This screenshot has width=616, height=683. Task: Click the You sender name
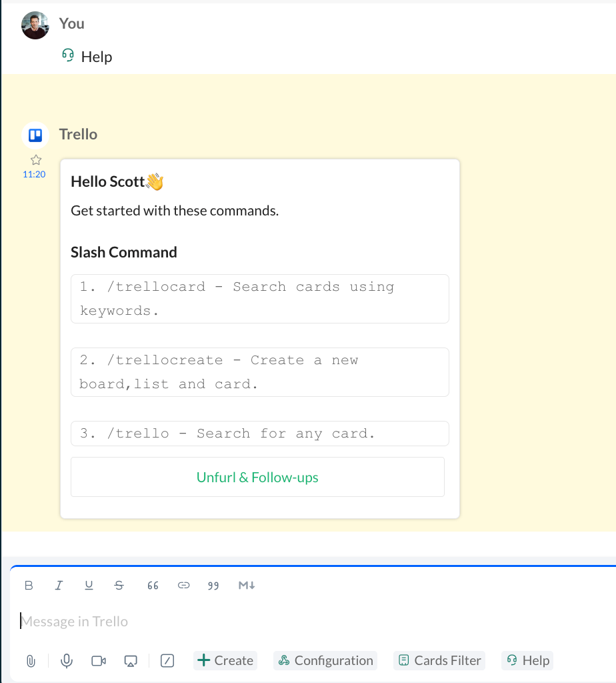[72, 23]
